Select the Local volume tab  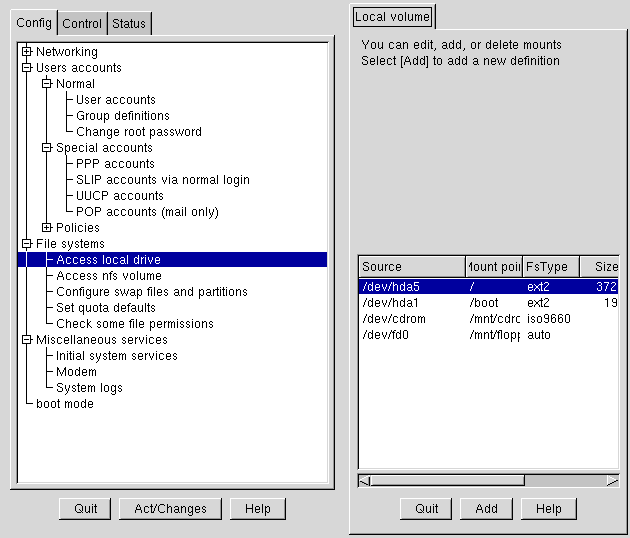pos(392,17)
